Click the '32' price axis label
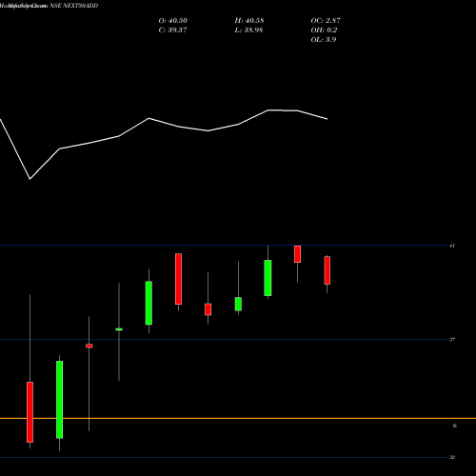 click(x=452, y=457)
